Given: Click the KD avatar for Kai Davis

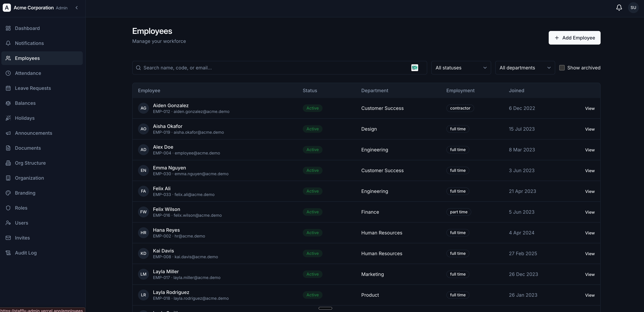Looking at the screenshot, I should (x=143, y=253).
